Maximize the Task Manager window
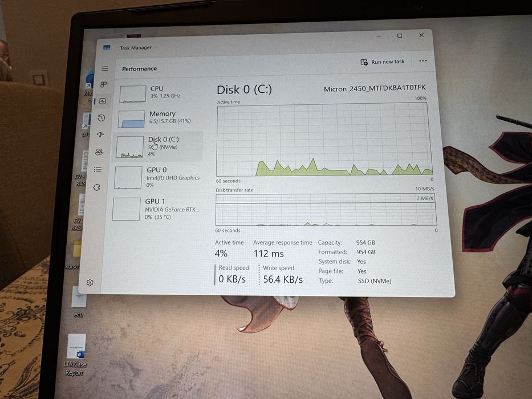 (400, 35)
